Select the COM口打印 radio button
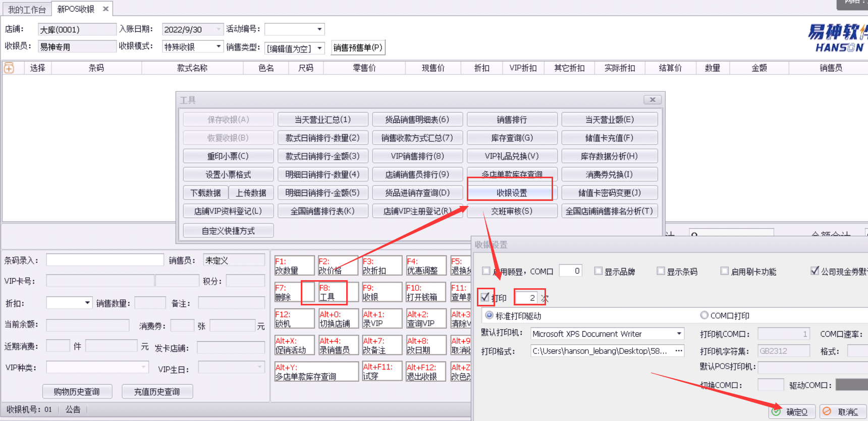868x421 pixels. pos(704,315)
